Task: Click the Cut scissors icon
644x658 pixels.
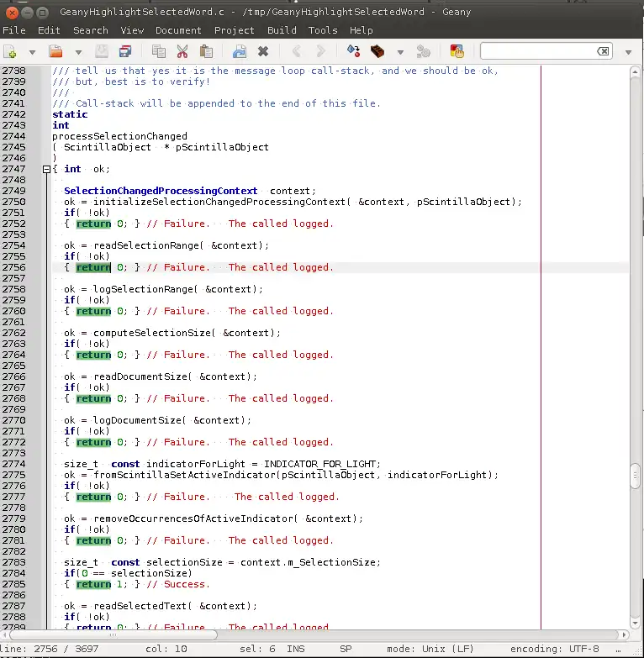Action: click(x=182, y=52)
